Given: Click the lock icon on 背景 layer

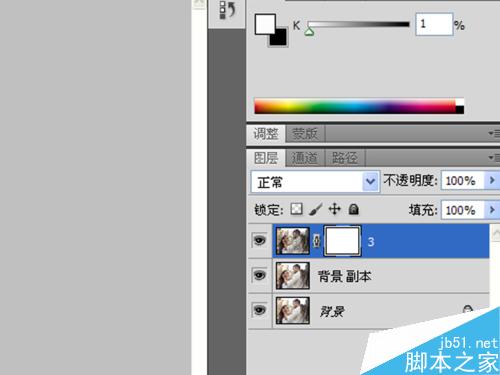Looking at the screenshot, I should [x=468, y=309].
